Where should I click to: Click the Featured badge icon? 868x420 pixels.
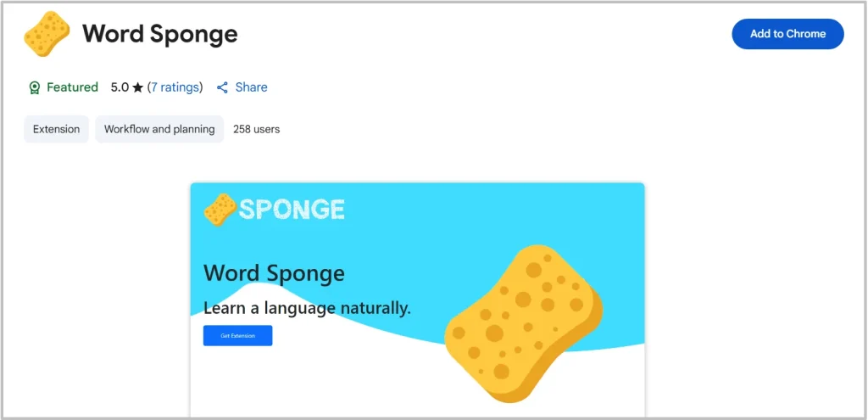[x=35, y=87]
